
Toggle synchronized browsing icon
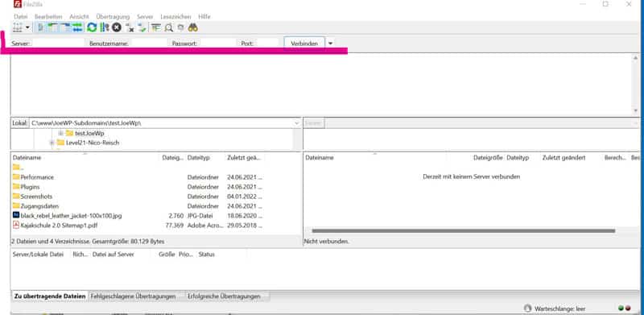coord(180,27)
